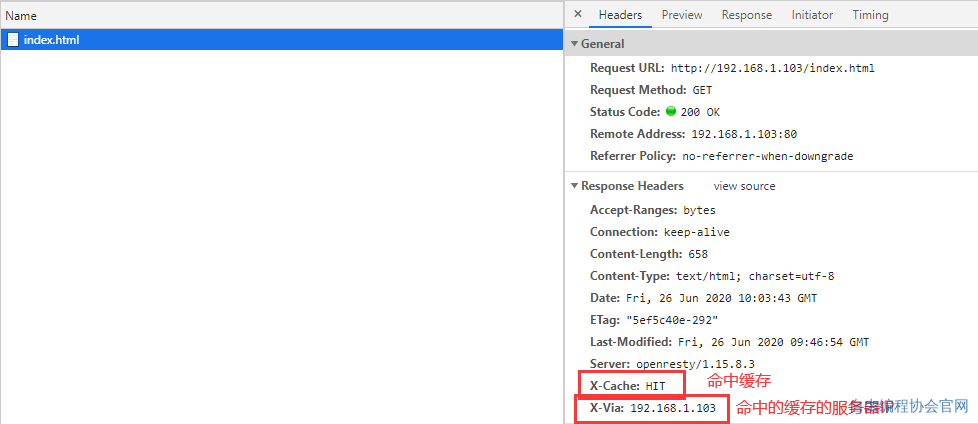Image resolution: width=978 pixels, height=424 pixels.
Task: Click the Remote Address value
Action: [x=743, y=134]
